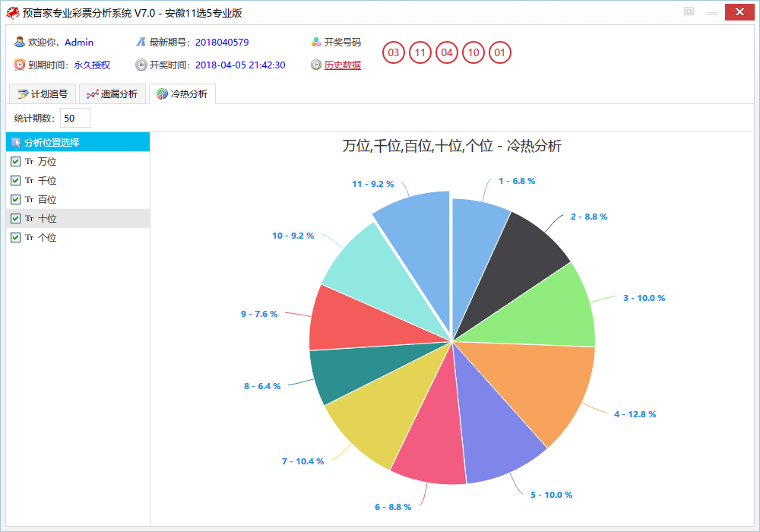Open the 遗漏分析 tab
The height and width of the screenshot is (532, 760).
pos(112,94)
